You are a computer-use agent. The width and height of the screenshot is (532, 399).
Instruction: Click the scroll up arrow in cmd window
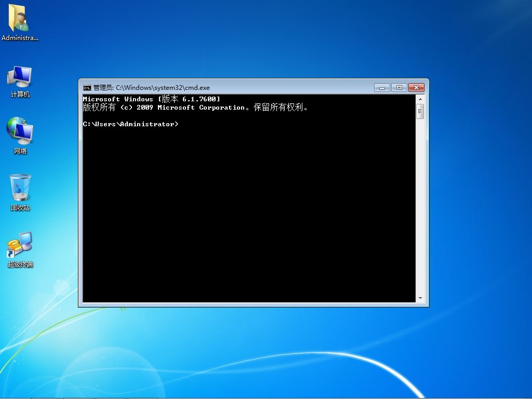coord(420,99)
